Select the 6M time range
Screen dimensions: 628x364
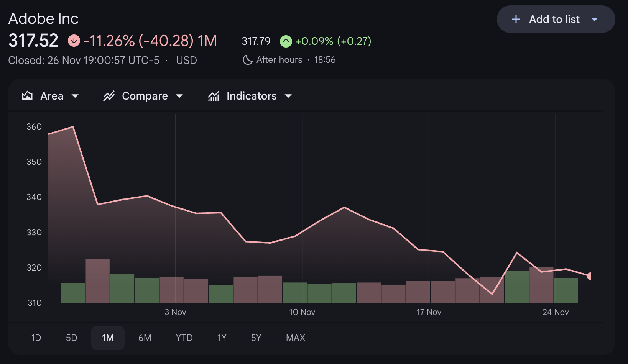coord(145,338)
